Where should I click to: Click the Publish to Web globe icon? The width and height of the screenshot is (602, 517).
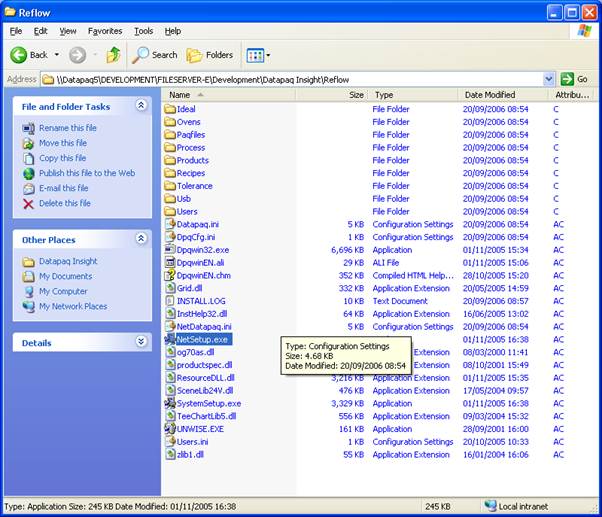[x=28, y=173]
